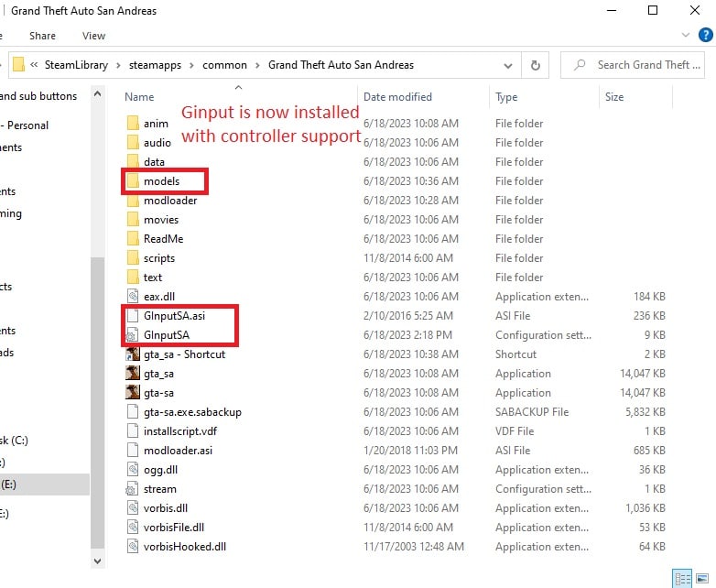Click navigation pane scrollbar down arrow
Image resolution: width=716 pixels, height=588 pixels.
click(x=97, y=561)
